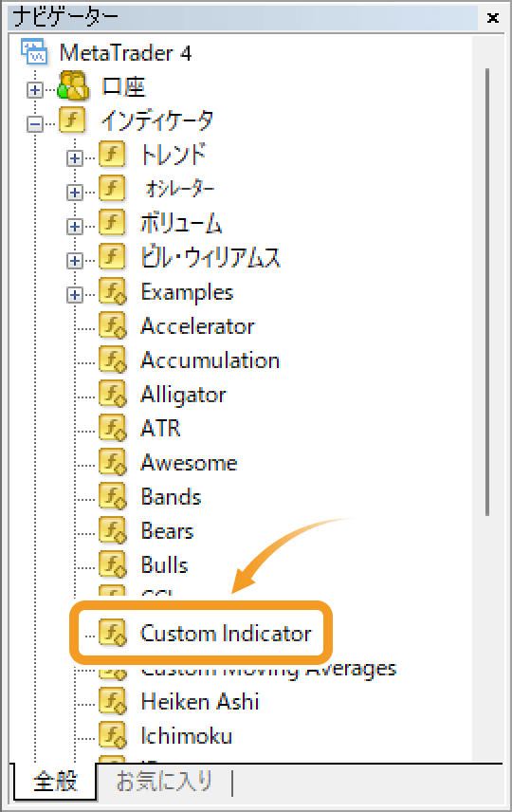Click the MetaTrader 4 root icon
The image size is (512, 812).
click(x=34, y=52)
